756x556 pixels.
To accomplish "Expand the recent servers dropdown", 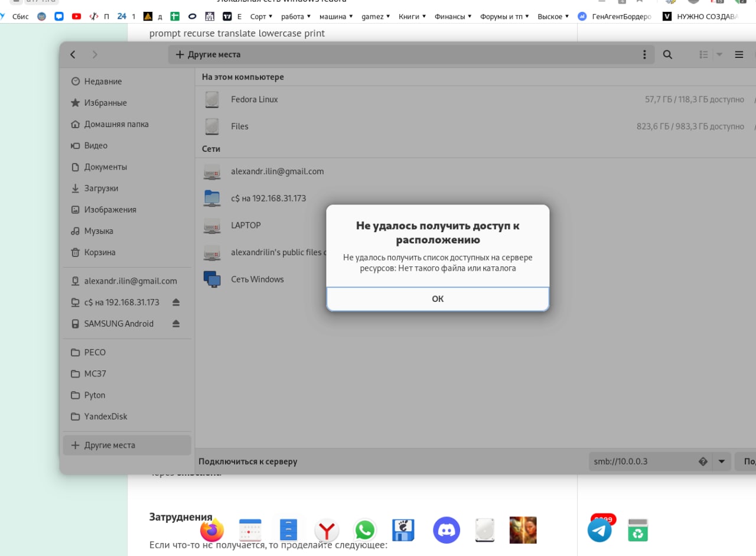I will [721, 461].
